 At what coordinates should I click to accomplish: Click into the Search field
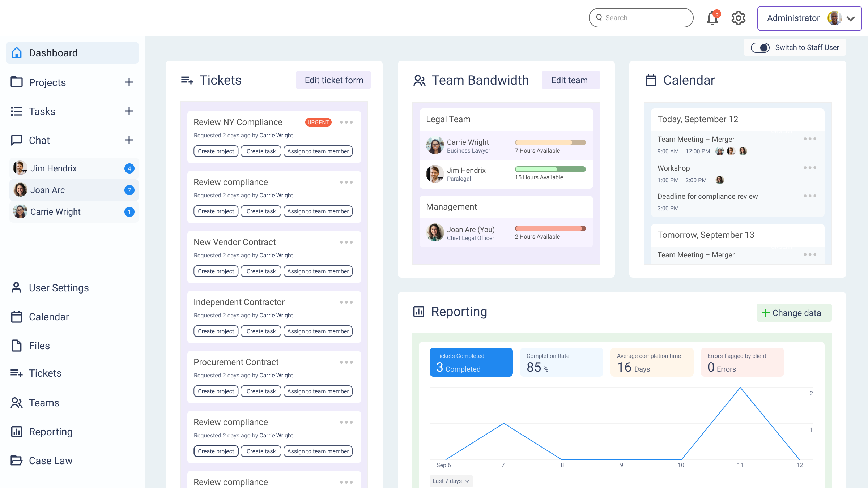[641, 18]
